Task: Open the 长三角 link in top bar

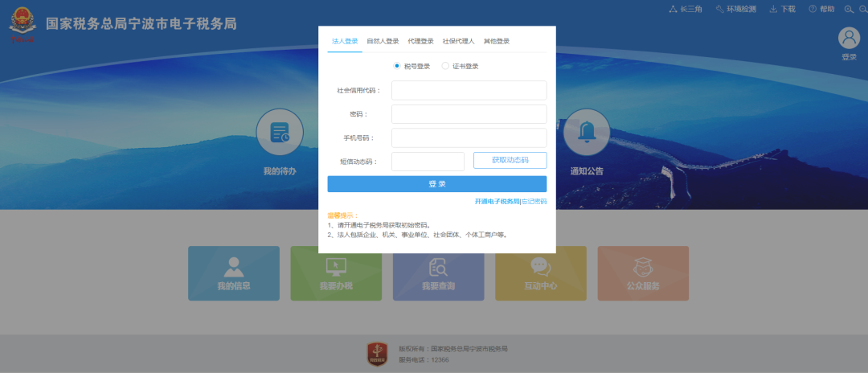Action: click(686, 9)
